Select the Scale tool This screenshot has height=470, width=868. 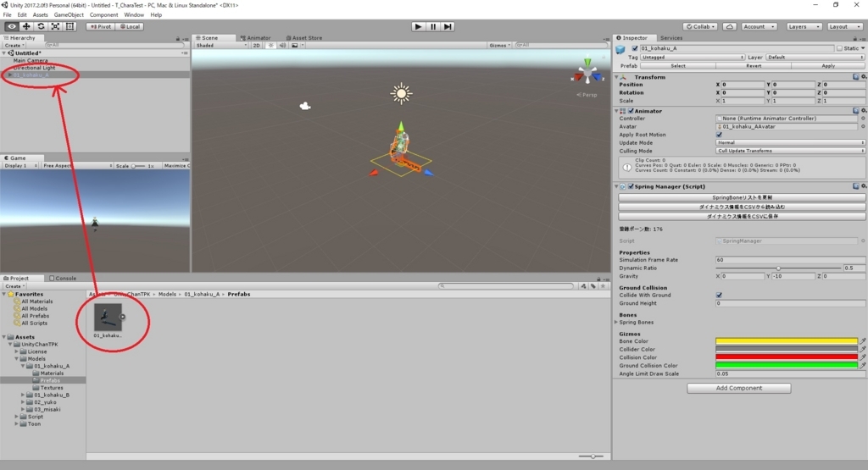(x=55, y=26)
